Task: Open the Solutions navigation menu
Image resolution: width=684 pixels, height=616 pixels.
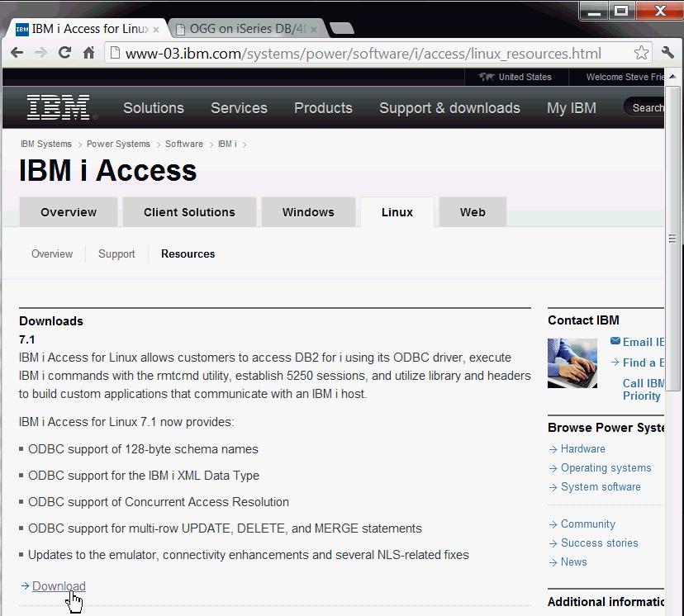Action: tap(154, 108)
